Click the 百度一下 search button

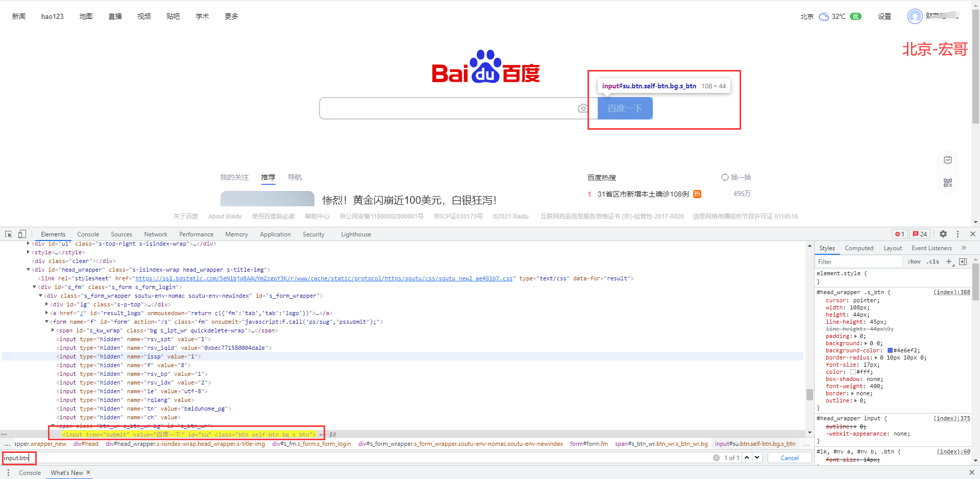click(625, 108)
